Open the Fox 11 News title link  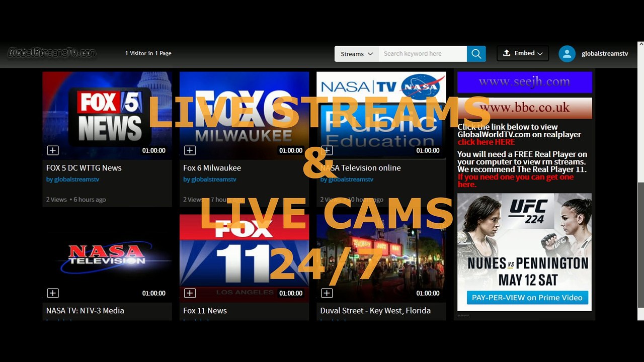pyautogui.click(x=205, y=311)
